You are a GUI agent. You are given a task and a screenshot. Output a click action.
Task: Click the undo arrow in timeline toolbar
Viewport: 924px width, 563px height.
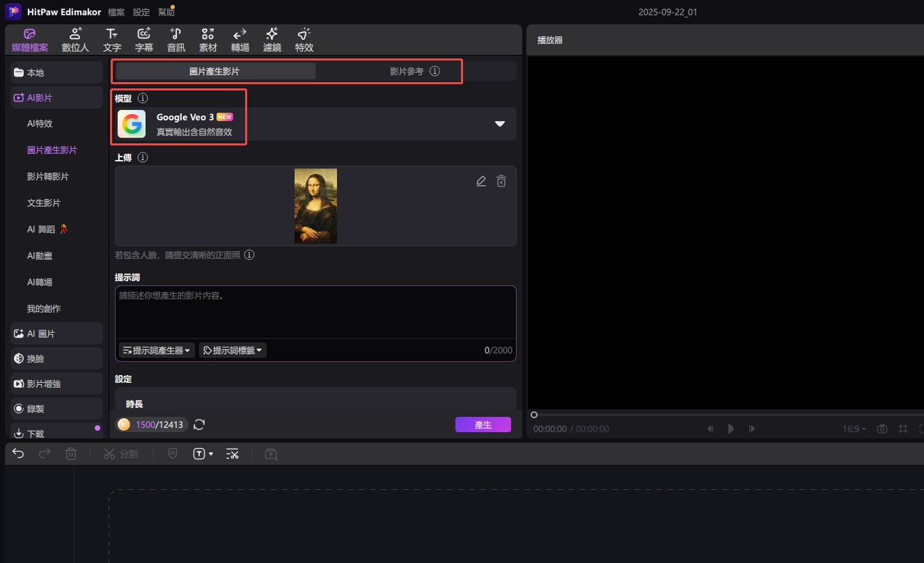pyautogui.click(x=18, y=454)
